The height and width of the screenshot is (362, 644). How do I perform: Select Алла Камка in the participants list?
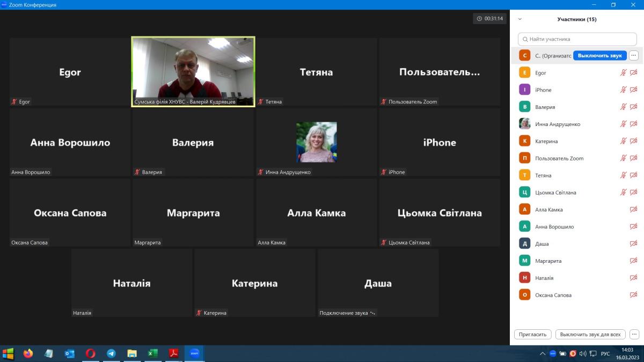click(x=549, y=210)
